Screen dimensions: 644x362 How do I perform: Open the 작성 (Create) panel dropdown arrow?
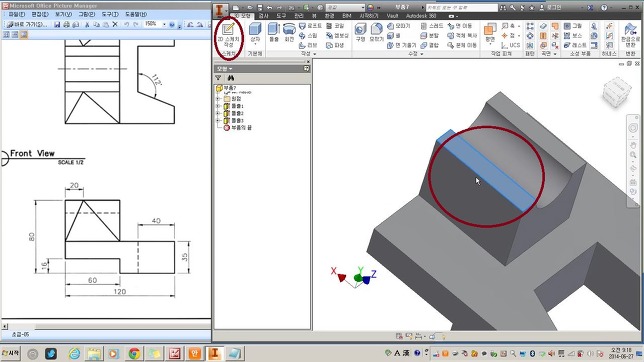click(x=315, y=54)
